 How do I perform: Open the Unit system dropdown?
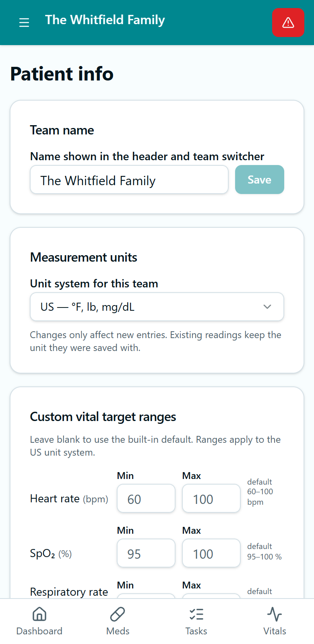157,307
